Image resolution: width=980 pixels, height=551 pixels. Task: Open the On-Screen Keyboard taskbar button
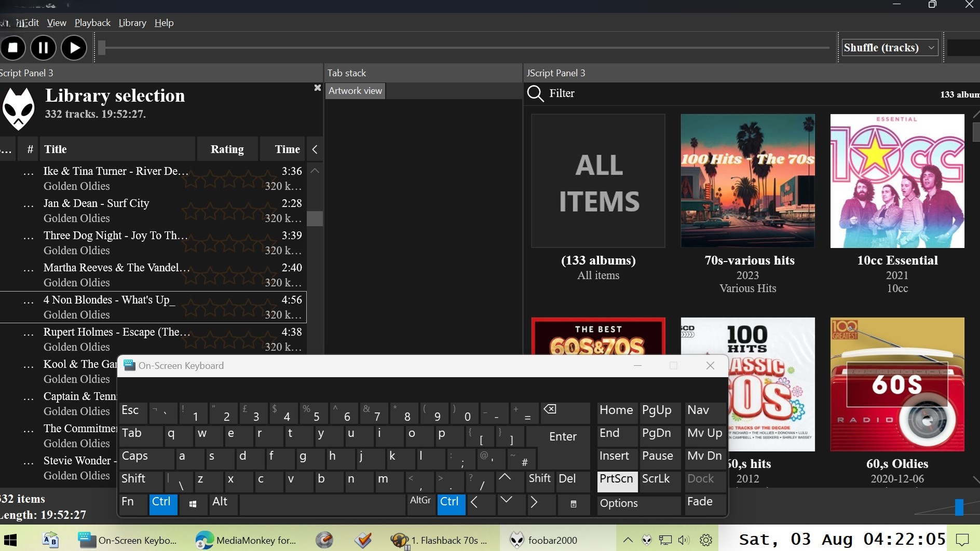pyautogui.click(x=127, y=540)
